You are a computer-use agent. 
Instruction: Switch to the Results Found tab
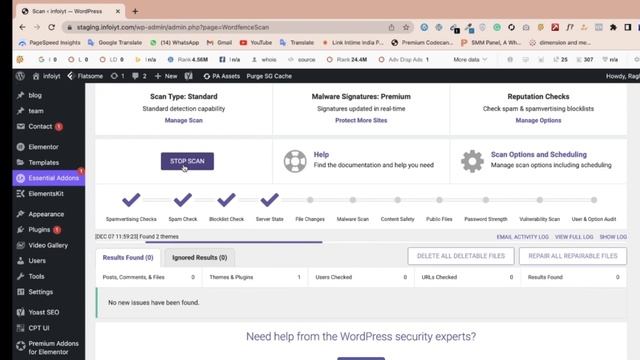pyautogui.click(x=128, y=258)
